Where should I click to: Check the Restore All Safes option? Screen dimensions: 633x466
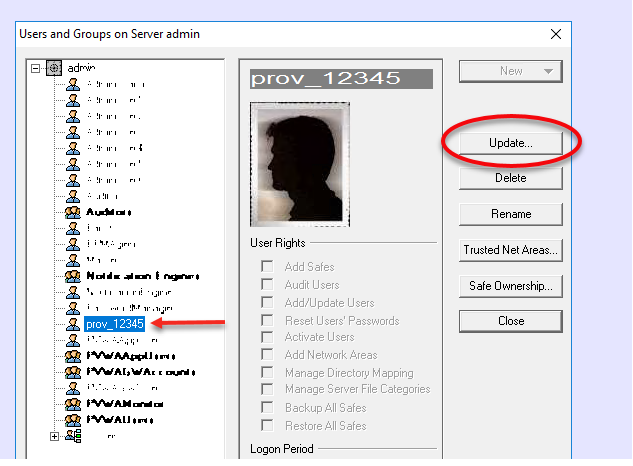[267, 425]
